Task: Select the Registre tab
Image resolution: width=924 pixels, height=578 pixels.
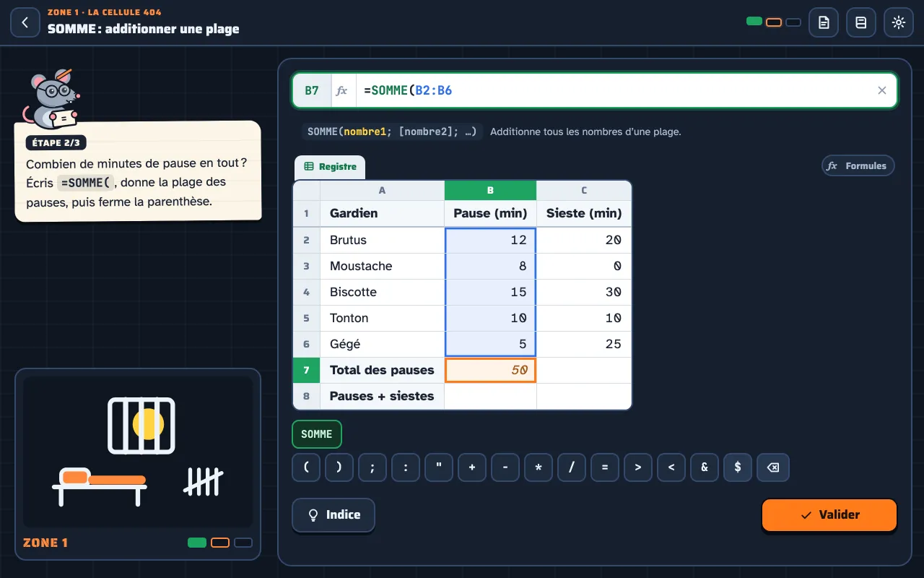Action: (330, 167)
